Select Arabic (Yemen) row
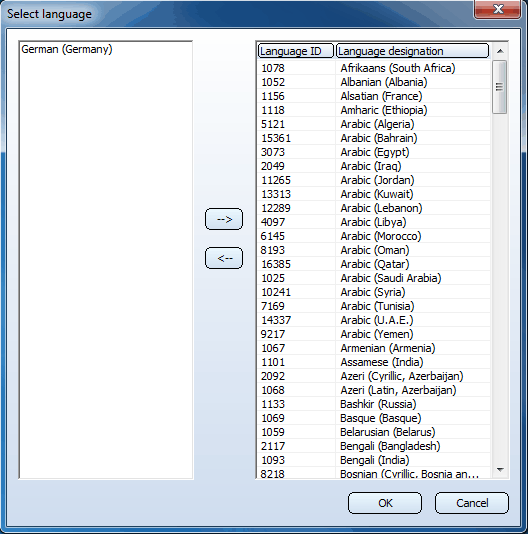 pos(374,334)
